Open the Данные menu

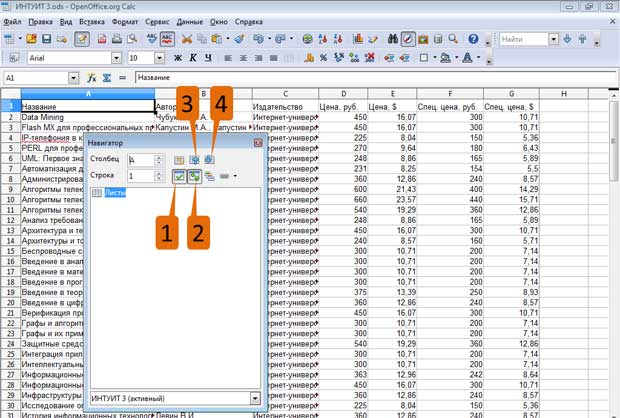pyautogui.click(x=189, y=22)
